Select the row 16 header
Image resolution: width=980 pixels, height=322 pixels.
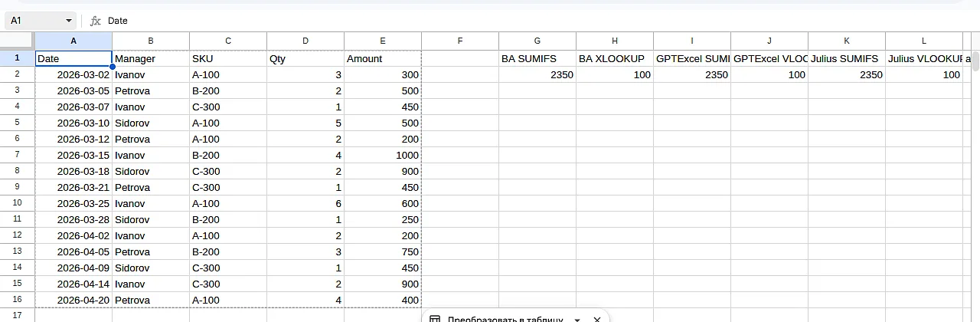tap(17, 300)
